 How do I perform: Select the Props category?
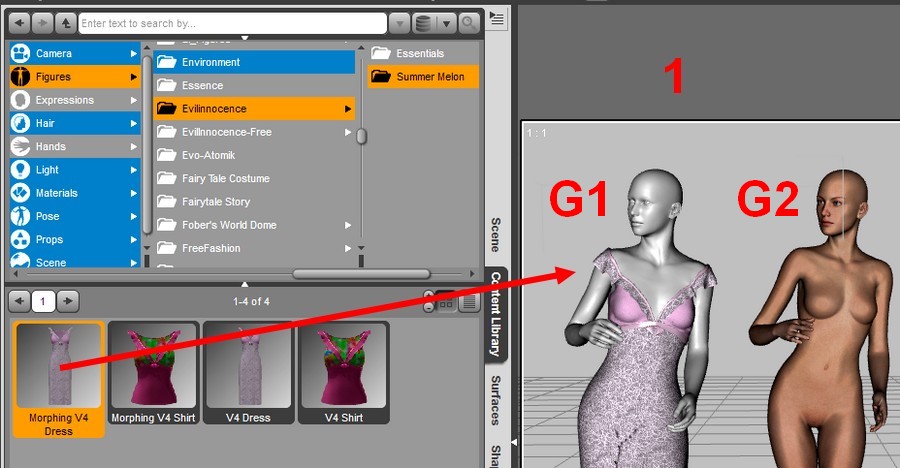click(x=75, y=239)
